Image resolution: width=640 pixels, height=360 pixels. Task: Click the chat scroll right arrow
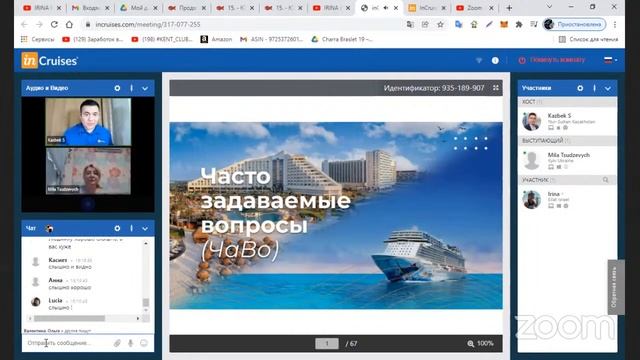[138, 318]
